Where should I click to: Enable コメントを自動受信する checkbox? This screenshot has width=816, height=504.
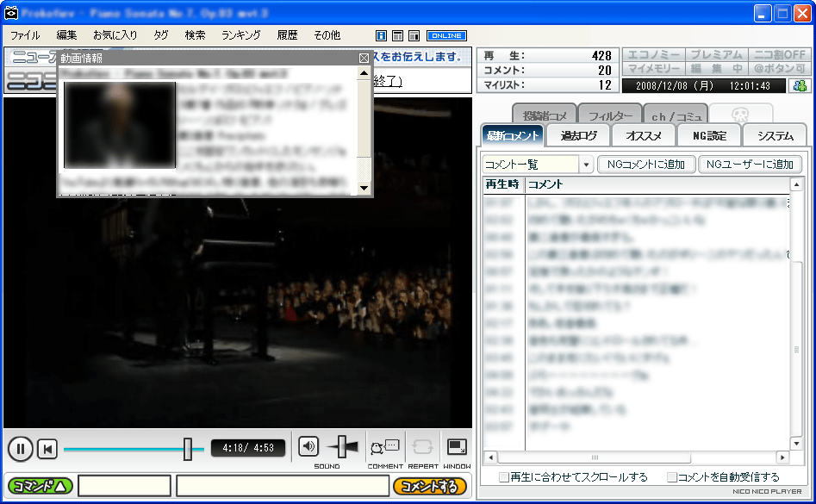click(x=672, y=477)
